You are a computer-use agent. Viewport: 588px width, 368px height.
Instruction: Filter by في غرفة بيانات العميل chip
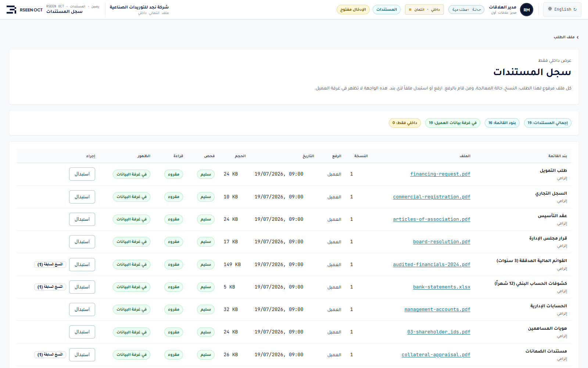click(x=453, y=123)
